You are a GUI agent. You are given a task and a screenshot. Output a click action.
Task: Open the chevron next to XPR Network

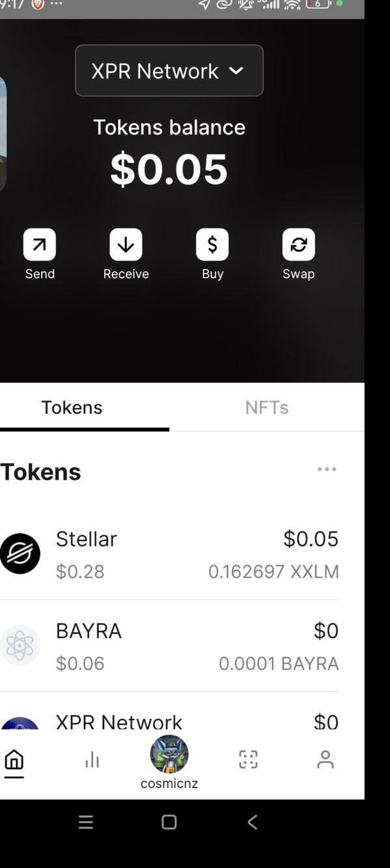tap(237, 70)
